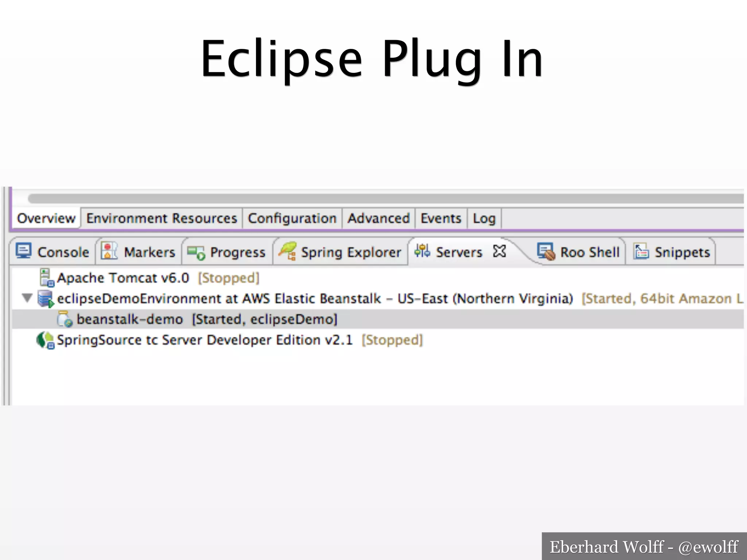Open the Environment Resources tab
Screen dimensions: 747x560
tap(162, 218)
